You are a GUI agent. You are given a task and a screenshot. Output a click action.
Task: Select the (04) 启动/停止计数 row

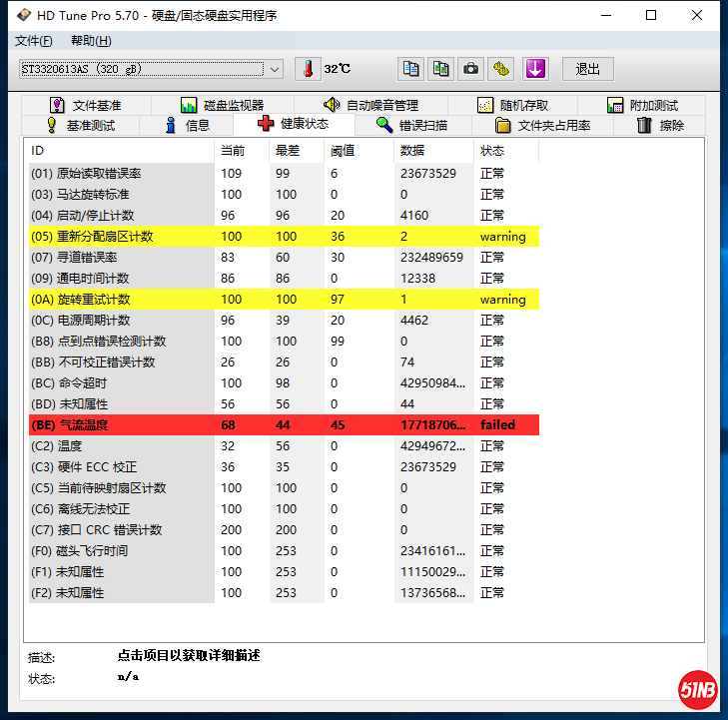coord(284,216)
